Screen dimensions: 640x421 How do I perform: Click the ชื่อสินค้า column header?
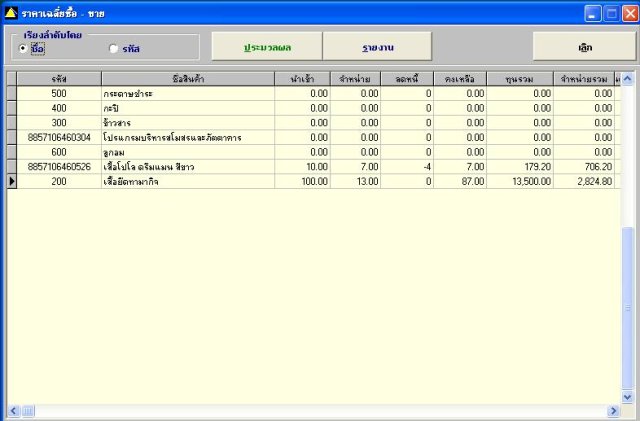coord(188,79)
